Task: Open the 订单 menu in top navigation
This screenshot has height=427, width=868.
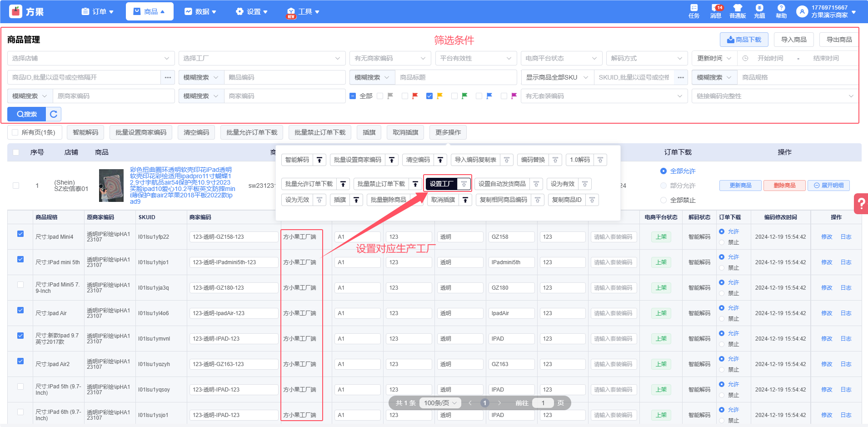Action: coord(97,12)
